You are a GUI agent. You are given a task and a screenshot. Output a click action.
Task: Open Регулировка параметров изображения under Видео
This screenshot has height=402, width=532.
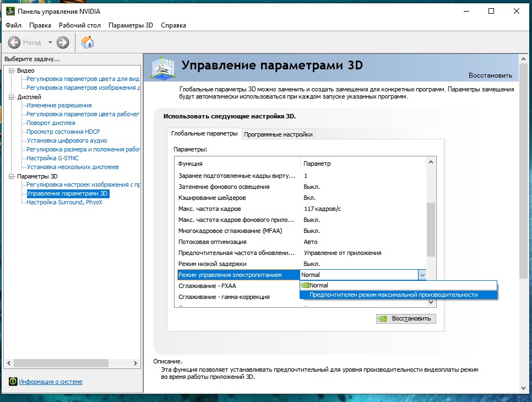pyautogui.click(x=83, y=88)
